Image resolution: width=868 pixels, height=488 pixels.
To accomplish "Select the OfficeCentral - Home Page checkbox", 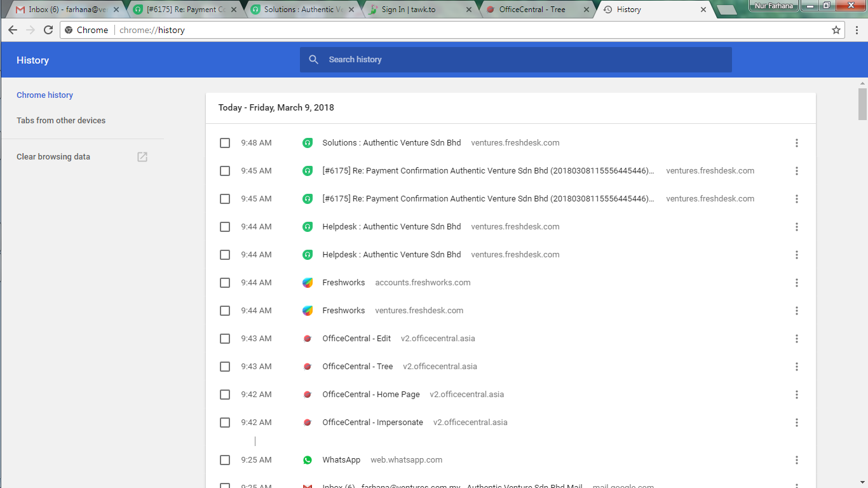I will coord(225,395).
